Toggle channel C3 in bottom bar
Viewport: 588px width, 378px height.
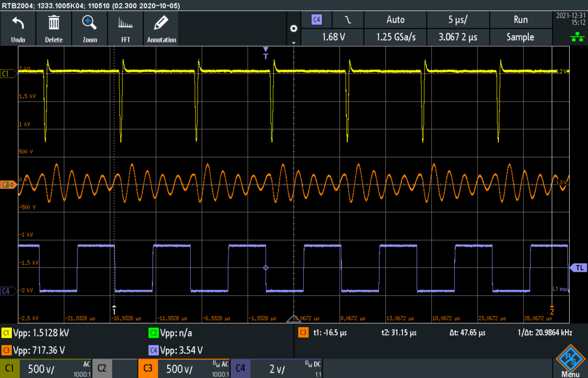coord(148,369)
